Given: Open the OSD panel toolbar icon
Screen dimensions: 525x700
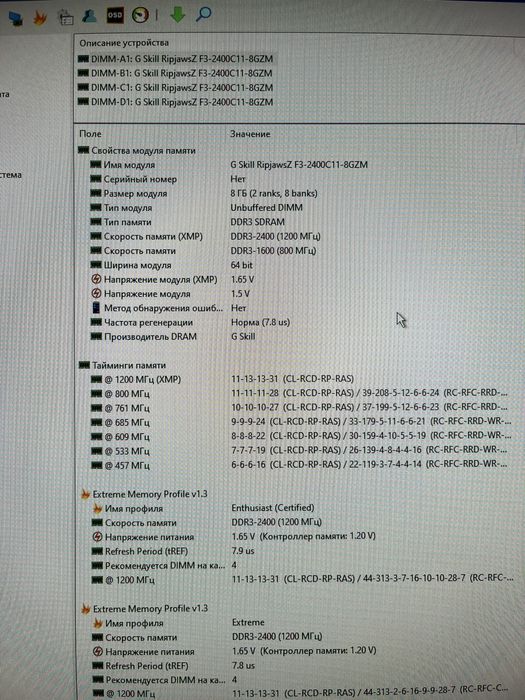Looking at the screenshot, I should 115,16.
